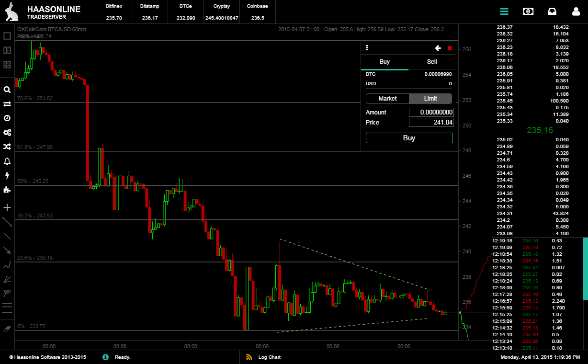
Task: Switch to the Buy tab
Action: click(384, 62)
